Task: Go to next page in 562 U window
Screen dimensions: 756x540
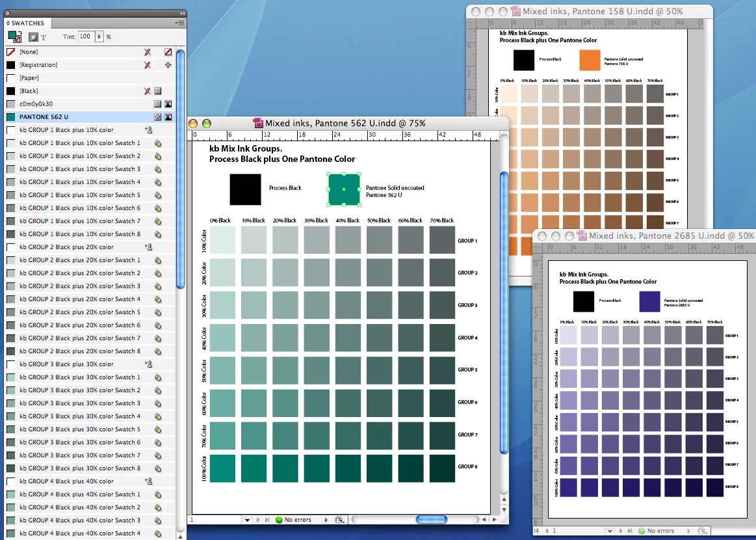Action: pyautogui.click(x=257, y=520)
